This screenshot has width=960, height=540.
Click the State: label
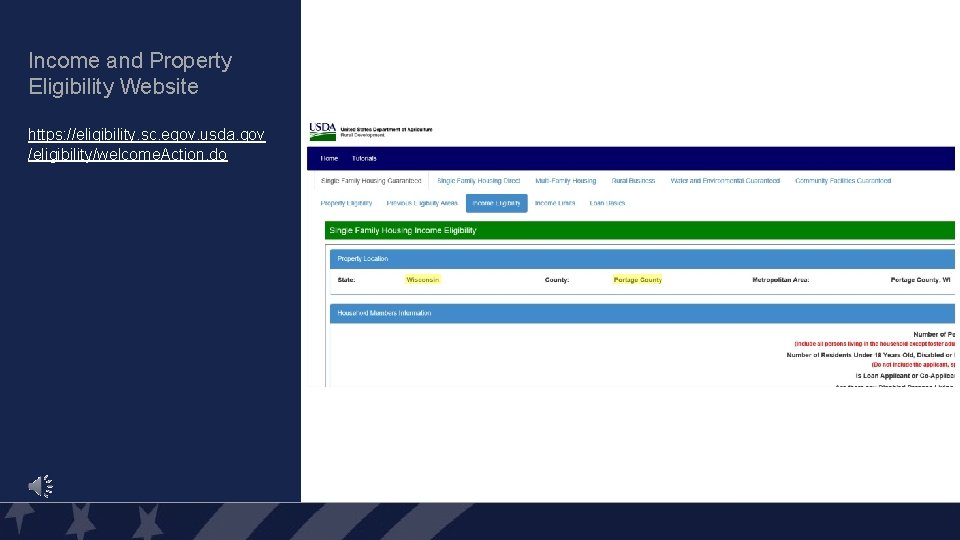(346, 280)
